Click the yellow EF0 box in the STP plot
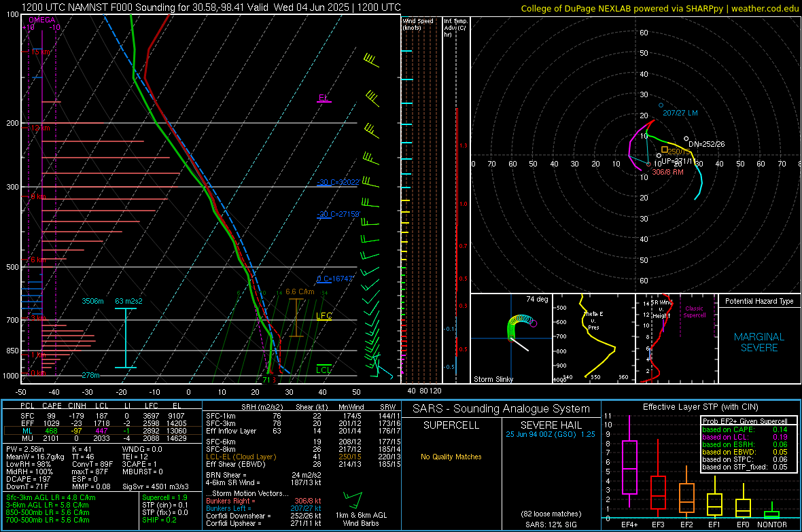The width and height of the screenshot is (802, 532). tap(743, 508)
